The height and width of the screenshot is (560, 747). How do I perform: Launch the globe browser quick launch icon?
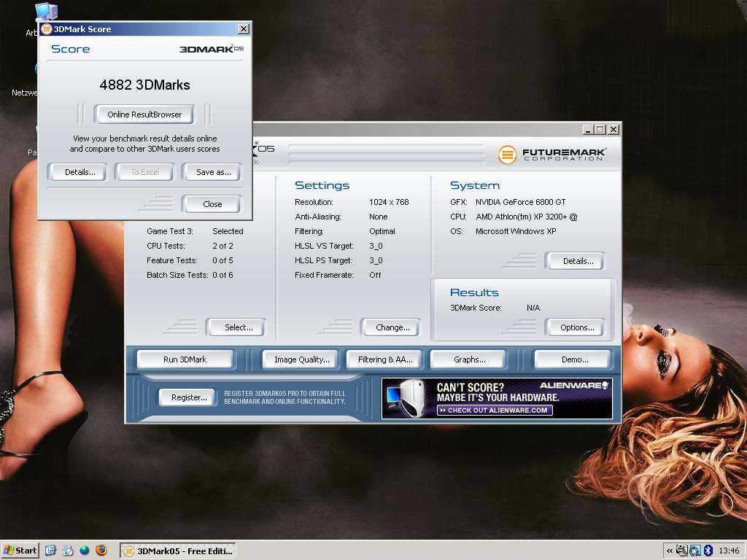pos(85,551)
